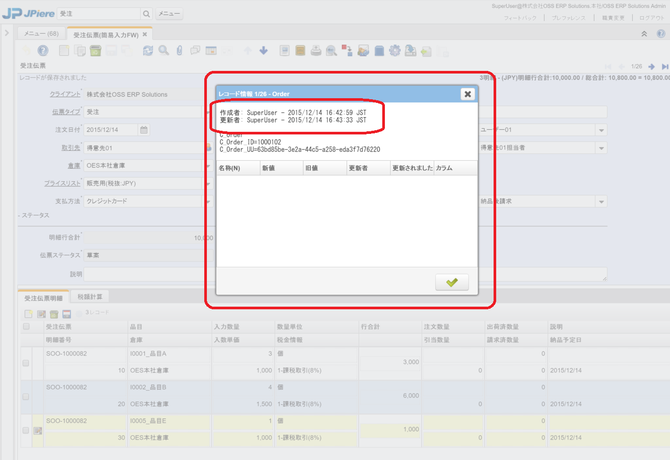Confirm record info dialog with green checkmark
Image resolution: width=670 pixels, height=460 pixels.
[x=452, y=282]
